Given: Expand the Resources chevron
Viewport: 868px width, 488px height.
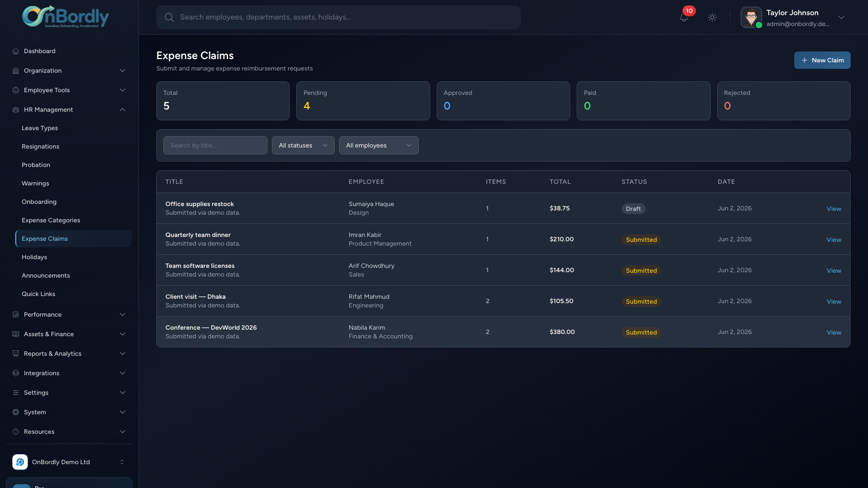Looking at the screenshot, I should [x=123, y=432].
